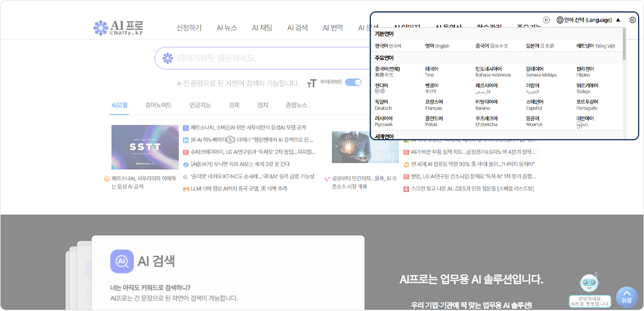Toggle the 하이라이트 switch
The width and height of the screenshot is (644, 311).
(353, 82)
